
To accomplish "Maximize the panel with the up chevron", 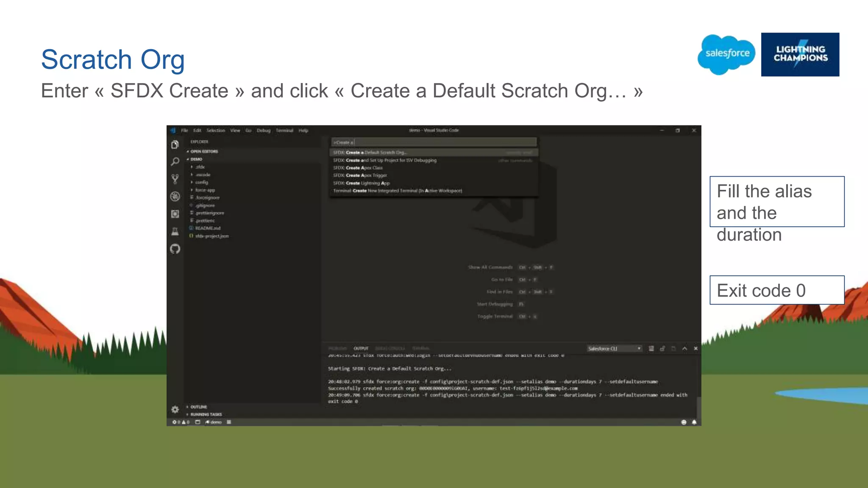I will (684, 349).
